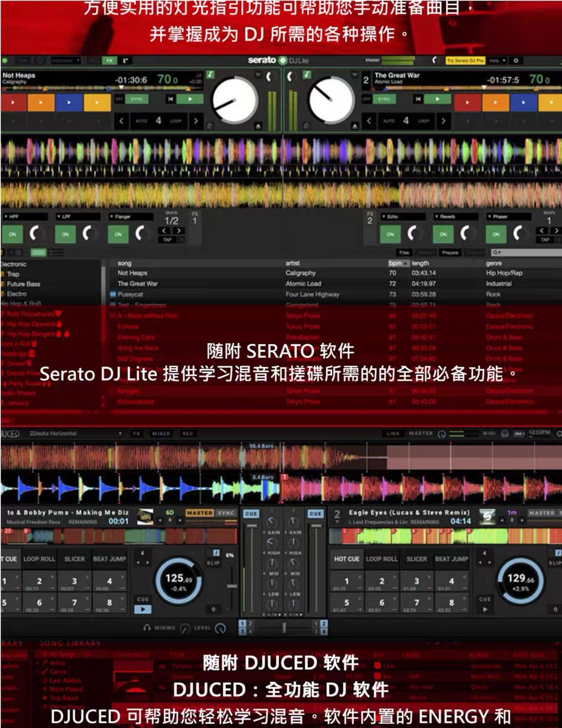The height and width of the screenshot is (728, 562).
Task: Play the left Serato deck
Action: pos(191,99)
